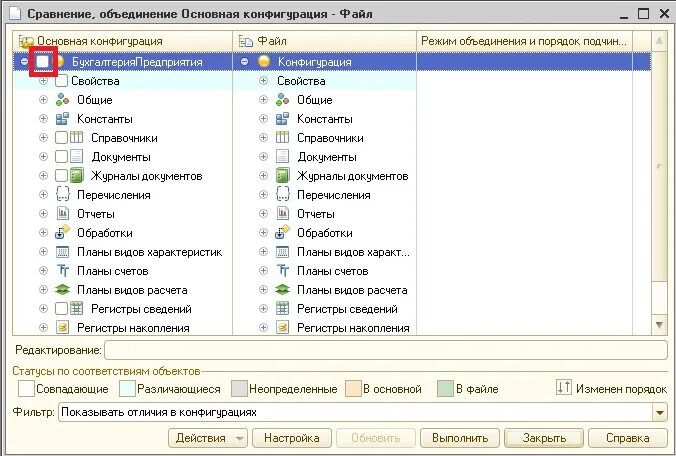Open the Настройка settings button
676x456 pixels.
click(292, 438)
